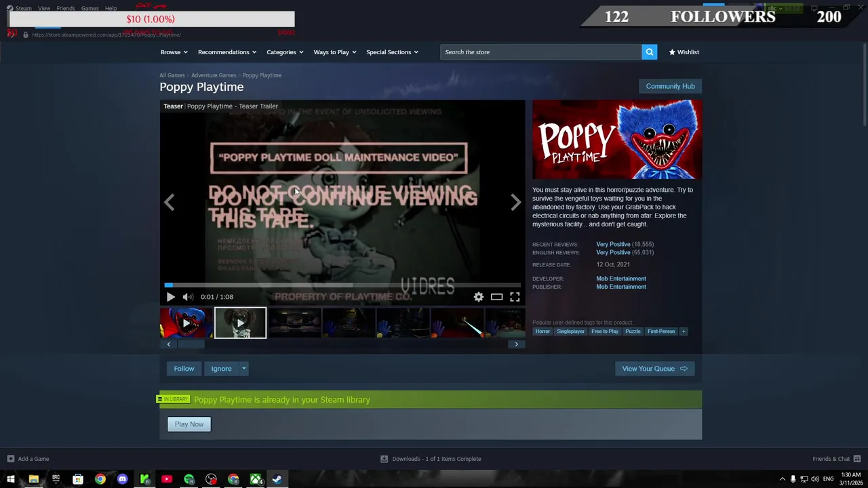Viewport: 868px width, 488px height.
Task: Click the Downloads icon in Steam footer
Action: point(384,459)
